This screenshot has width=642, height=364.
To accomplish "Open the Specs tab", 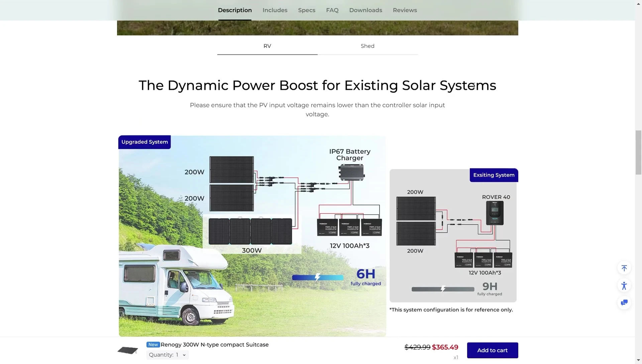I will pyautogui.click(x=307, y=10).
